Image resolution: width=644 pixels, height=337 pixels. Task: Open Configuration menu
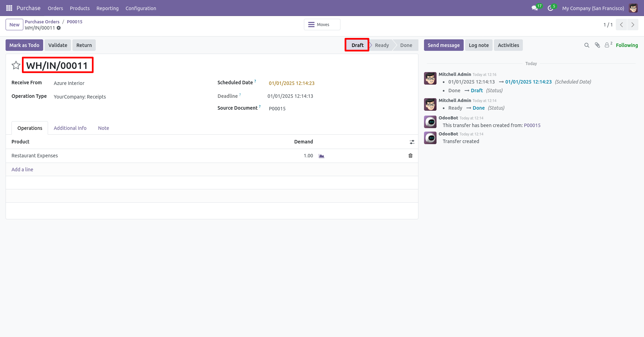[x=141, y=8]
